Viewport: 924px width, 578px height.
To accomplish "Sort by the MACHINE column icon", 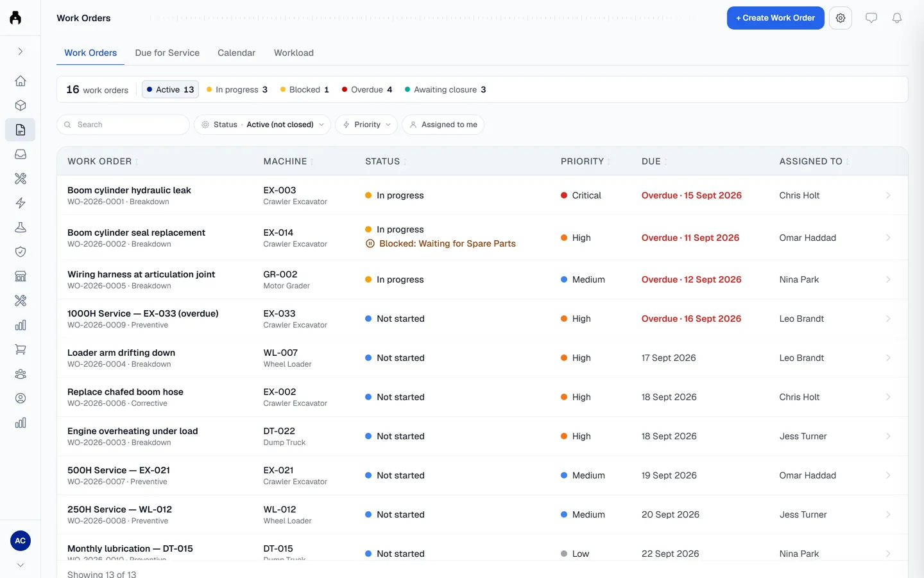I will coord(312,162).
